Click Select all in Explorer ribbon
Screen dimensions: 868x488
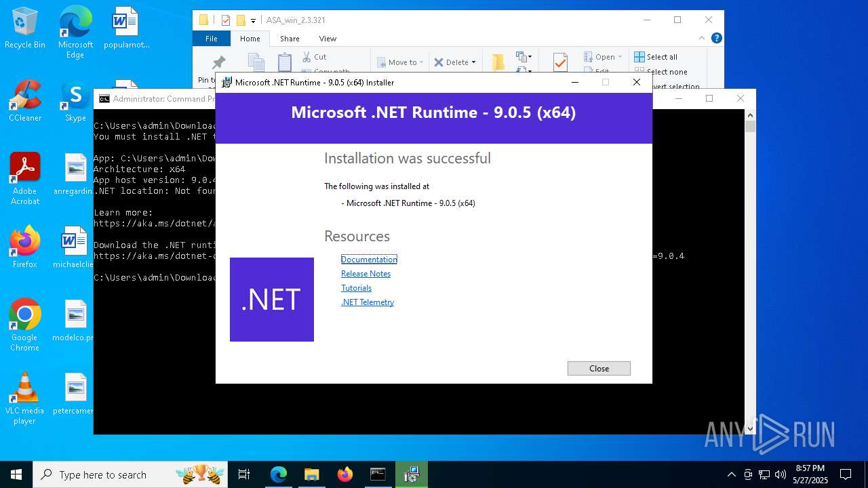(x=656, y=57)
